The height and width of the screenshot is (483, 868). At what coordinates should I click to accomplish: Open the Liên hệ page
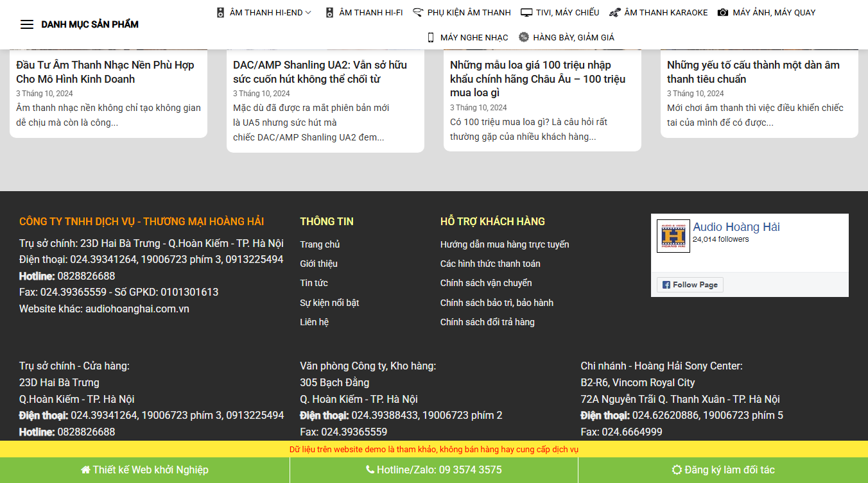(314, 321)
